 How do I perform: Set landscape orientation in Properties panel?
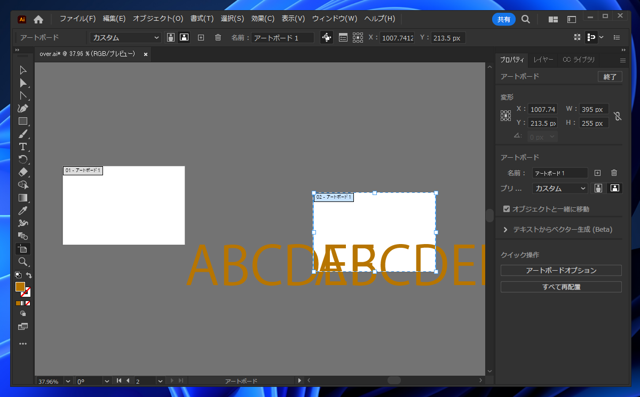tap(615, 188)
